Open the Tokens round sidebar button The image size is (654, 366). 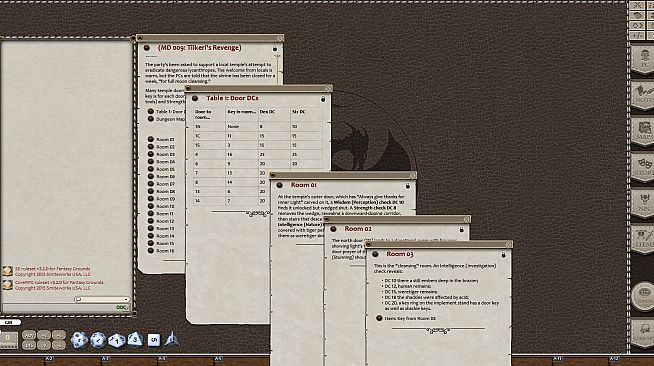pos(644,296)
